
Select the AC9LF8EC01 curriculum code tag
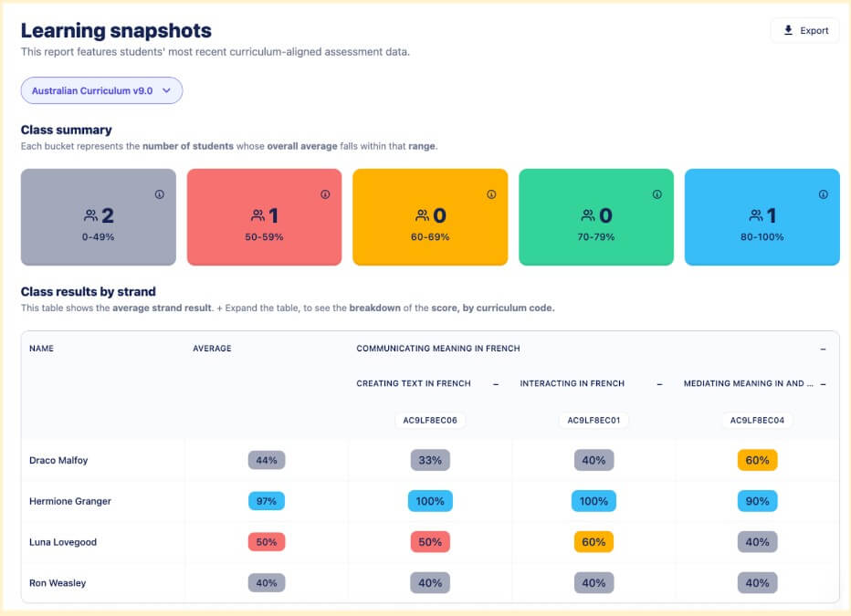[x=594, y=421]
